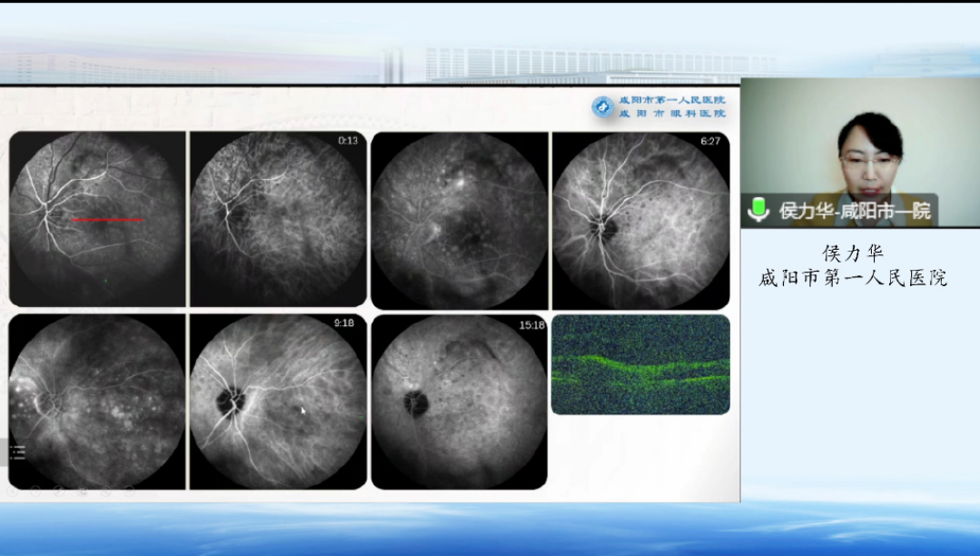Viewport: 980px width, 556px height.
Task: Click the zoom magnifier in slideshow controls
Action: click(x=105, y=491)
